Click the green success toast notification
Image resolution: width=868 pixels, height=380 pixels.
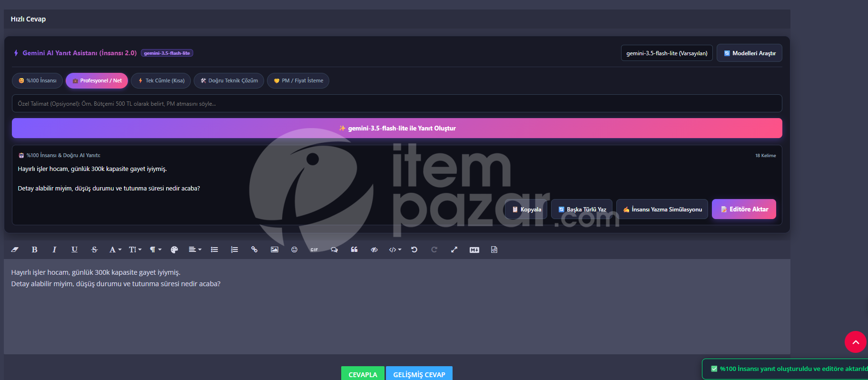785,369
